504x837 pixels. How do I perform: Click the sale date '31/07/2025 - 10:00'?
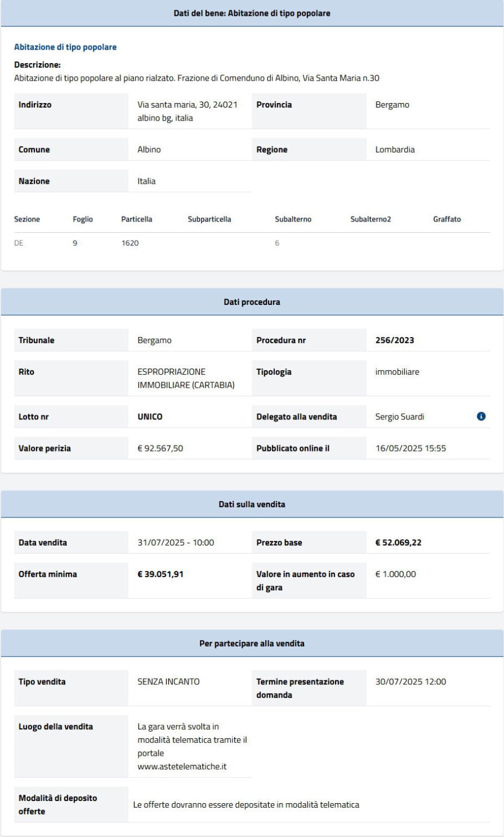176,543
